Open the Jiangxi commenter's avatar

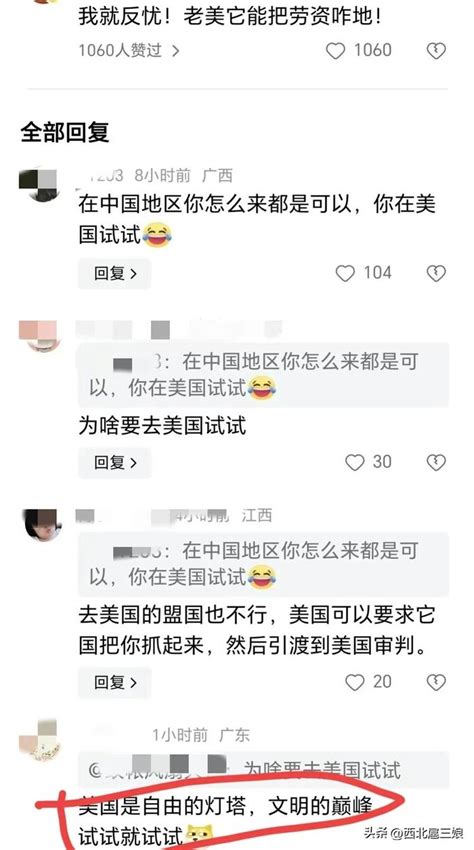(x=42, y=525)
